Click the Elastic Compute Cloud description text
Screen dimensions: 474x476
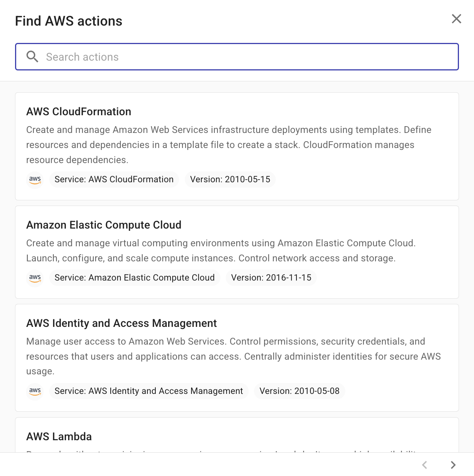click(x=221, y=251)
